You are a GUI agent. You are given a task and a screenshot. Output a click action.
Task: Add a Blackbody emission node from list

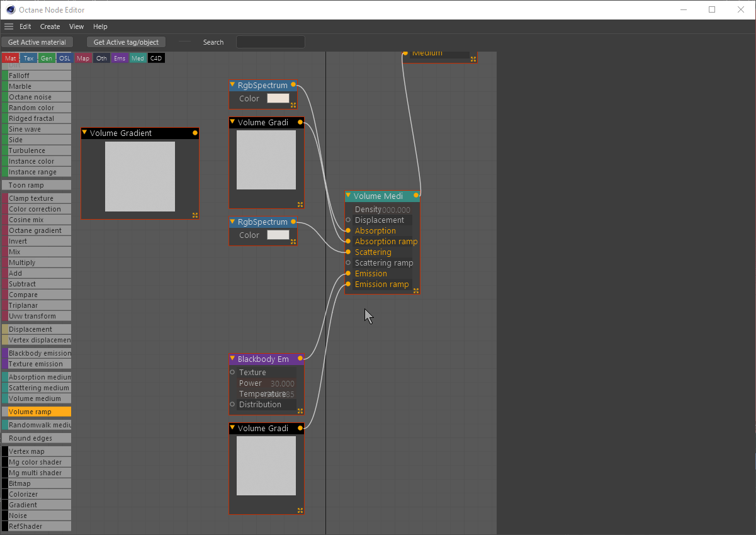(x=37, y=353)
